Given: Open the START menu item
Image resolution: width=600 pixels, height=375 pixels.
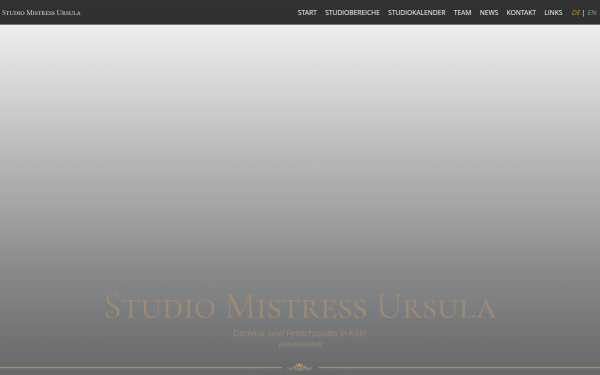Looking at the screenshot, I should click(x=307, y=13).
